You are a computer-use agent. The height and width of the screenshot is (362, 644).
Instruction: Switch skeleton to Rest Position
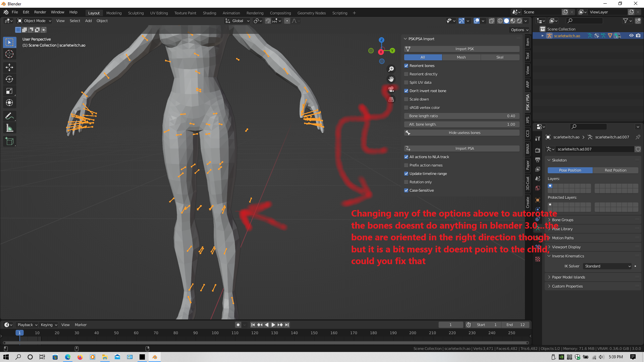point(615,170)
